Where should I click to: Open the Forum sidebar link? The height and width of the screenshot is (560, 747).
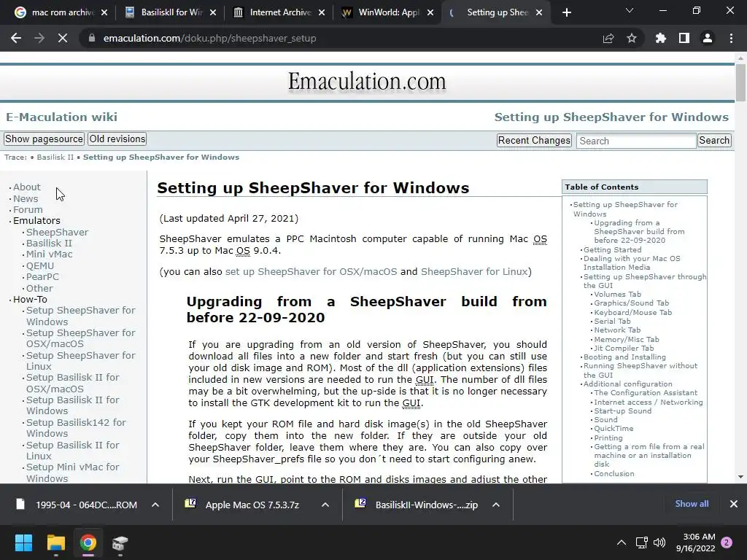28,209
